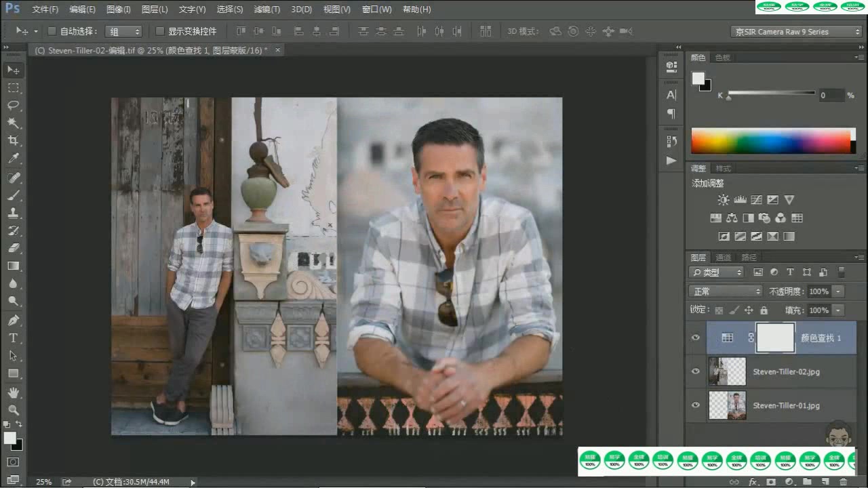This screenshot has height=488, width=868.
Task: Close the Steven-Tiller-02 document tab
Action: pos(277,50)
